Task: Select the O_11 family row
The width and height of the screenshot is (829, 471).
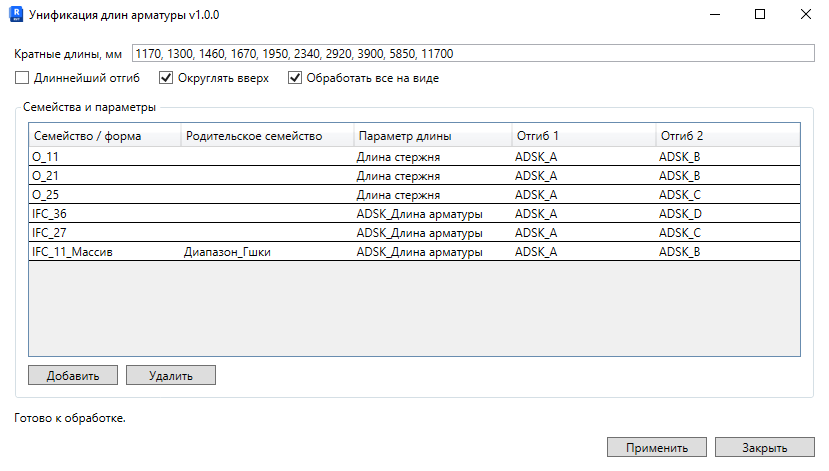Action: click(x=414, y=156)
